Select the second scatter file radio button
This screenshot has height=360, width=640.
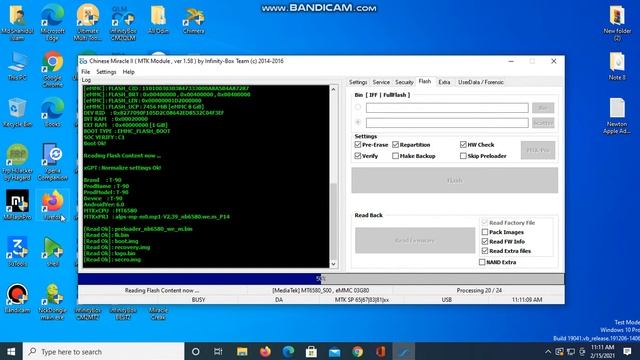(x=358, y=122)
